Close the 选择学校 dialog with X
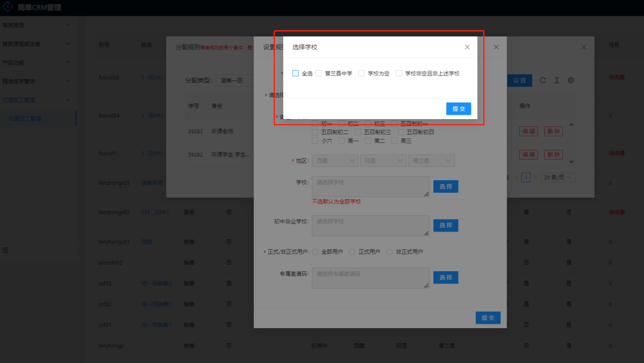Image resolution: width=644 pixels, height=363 pixels. click(467, 47)
